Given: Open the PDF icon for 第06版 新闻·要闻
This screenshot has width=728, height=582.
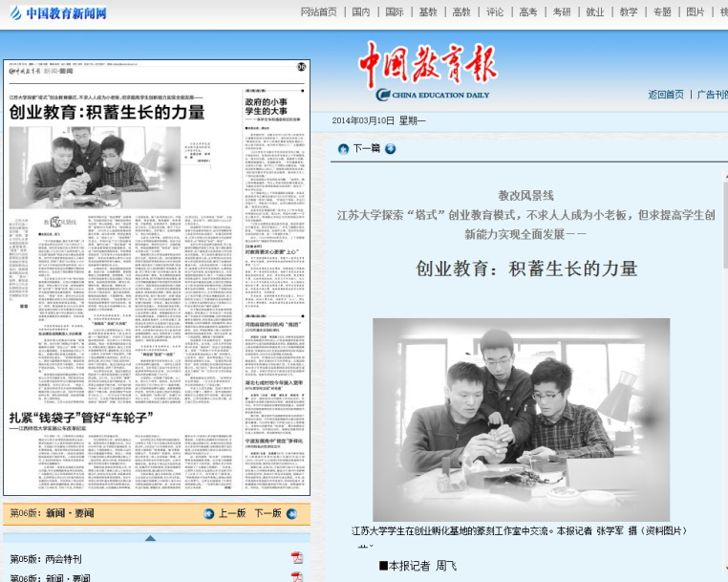Looking at the screenshot, I should click(x=296, y=577).
